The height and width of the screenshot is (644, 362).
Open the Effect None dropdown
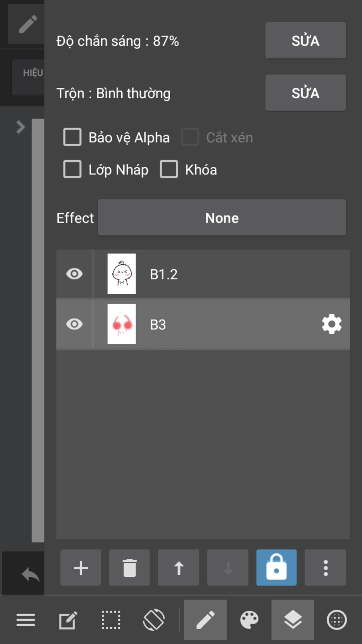click(x=222, y=218)
